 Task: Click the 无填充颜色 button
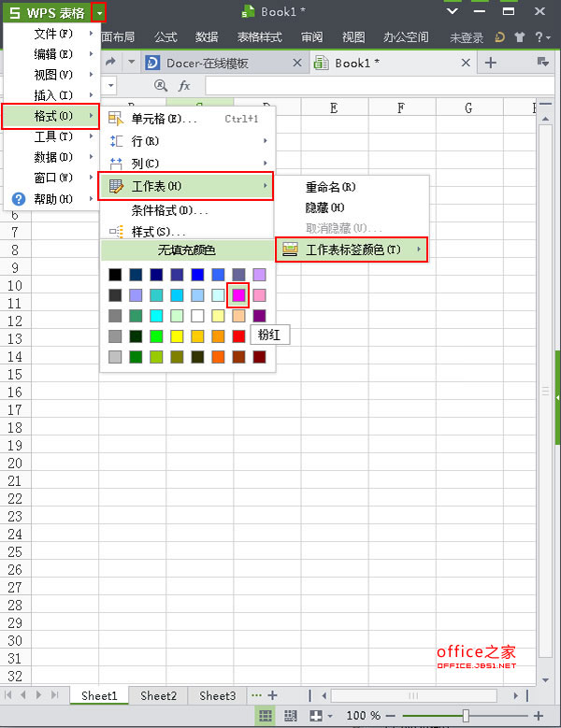tap(187, 250)
